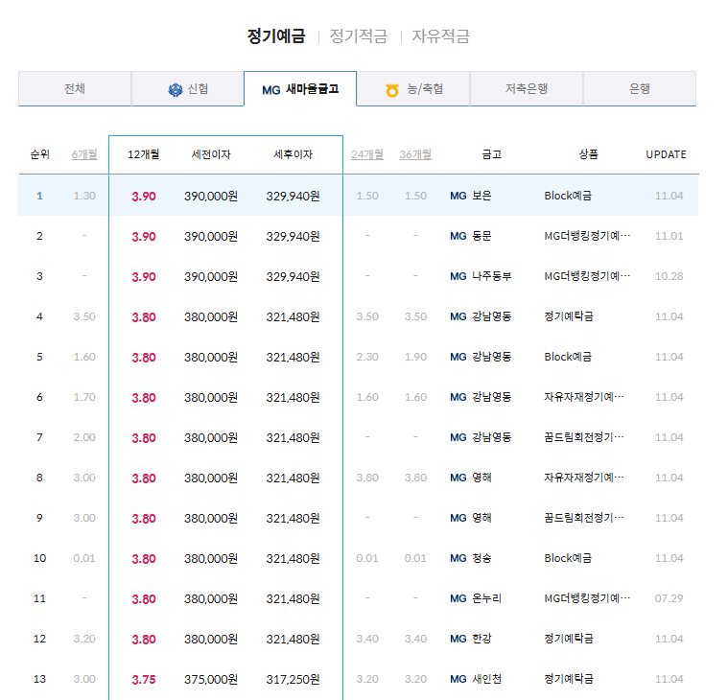
Task: Select the 전체 tab
Action: click(x=75, y=88)
